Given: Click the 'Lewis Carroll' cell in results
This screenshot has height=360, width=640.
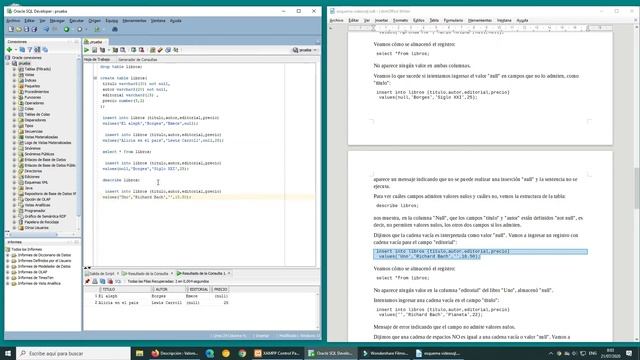Looking at the screenshot, I should (167, 303).
